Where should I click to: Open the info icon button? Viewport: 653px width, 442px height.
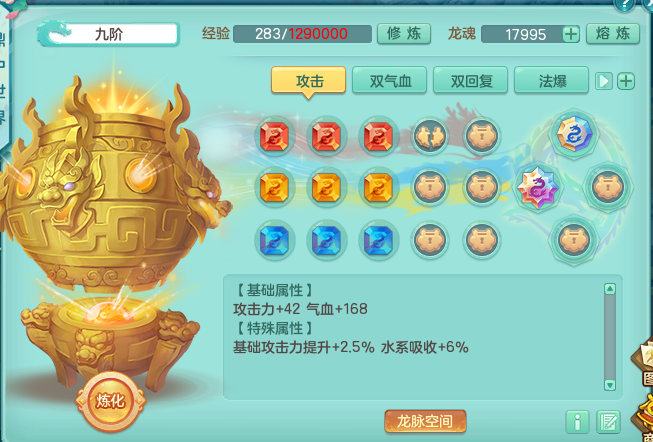tap(577, 422)
